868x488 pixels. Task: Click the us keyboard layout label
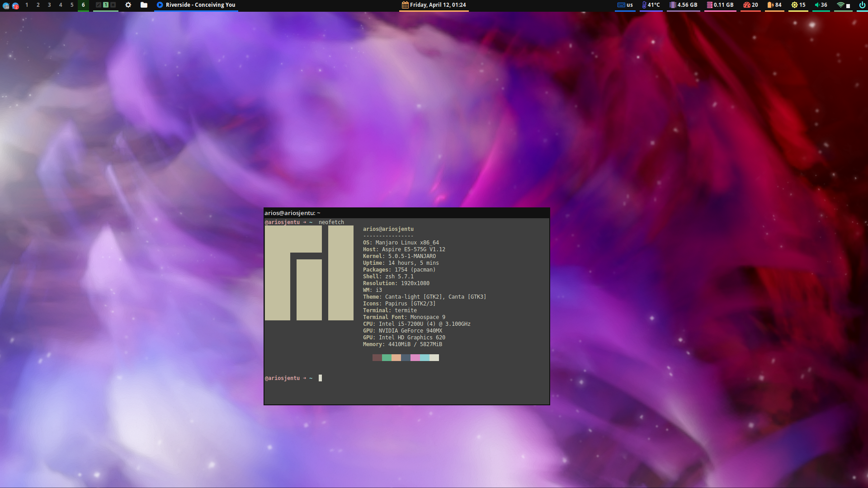pyautogui.click(x=630, y=5)
